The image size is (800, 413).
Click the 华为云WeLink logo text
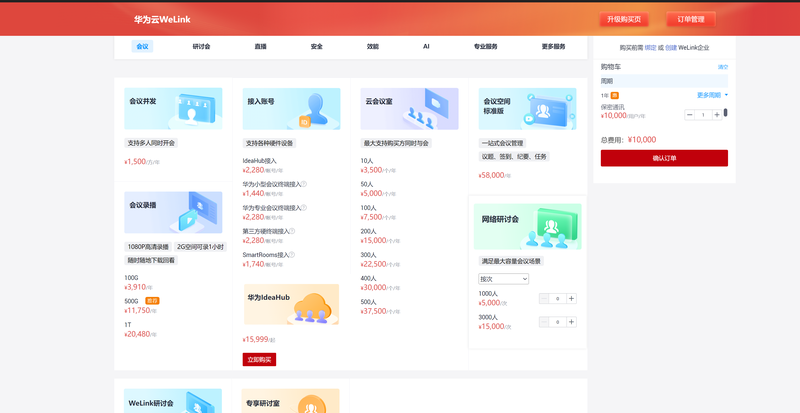coord(162,20)
